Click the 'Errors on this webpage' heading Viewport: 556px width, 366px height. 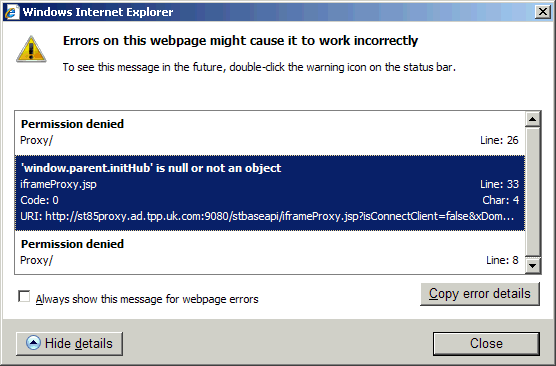pyautogui.click(x=240, y=41)
